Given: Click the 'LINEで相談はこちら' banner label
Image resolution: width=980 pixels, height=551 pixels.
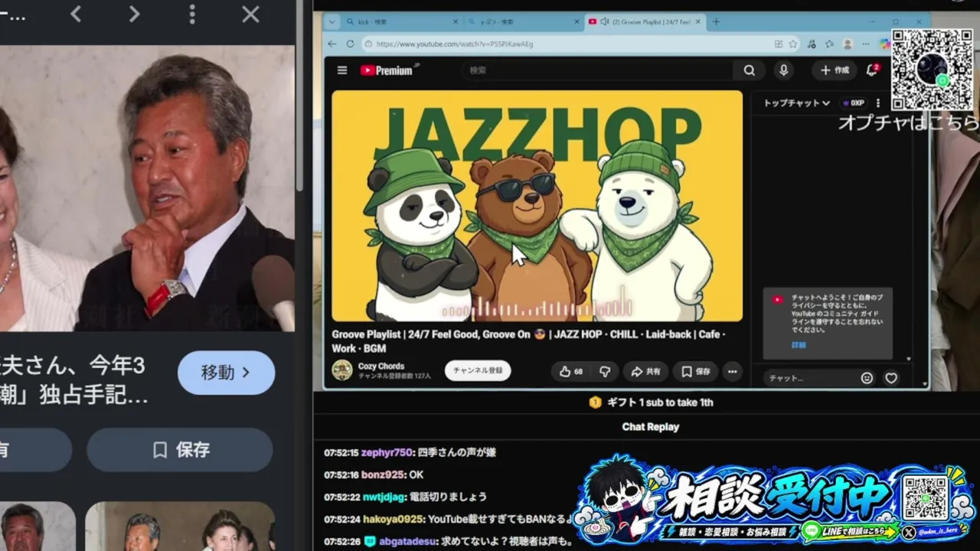Looking at the screenshot, I should [848, 531].
